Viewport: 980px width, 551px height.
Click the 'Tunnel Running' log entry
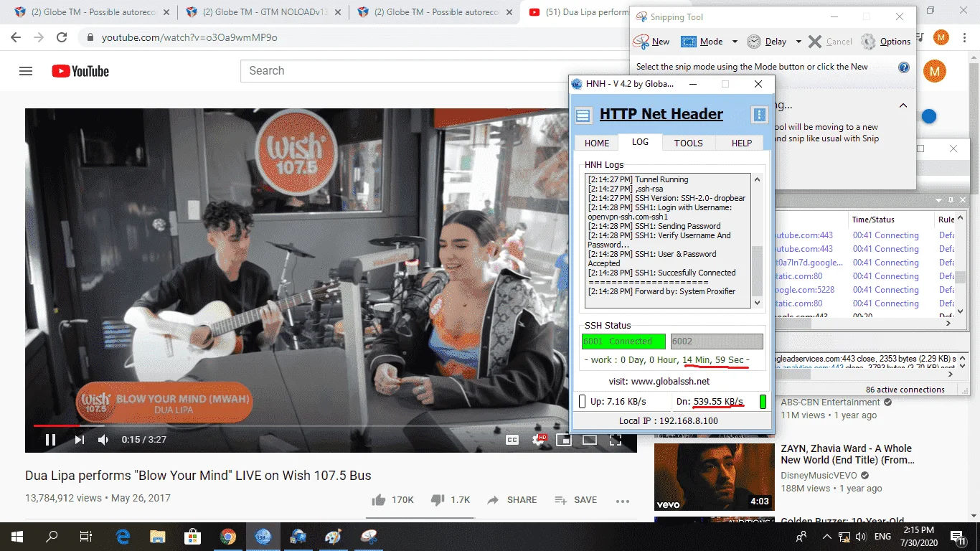(638, 179)
